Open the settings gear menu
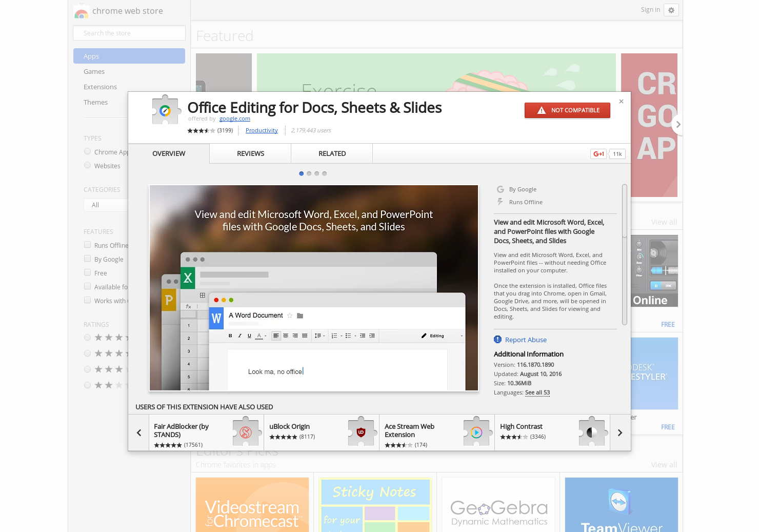Screen dimensions: 759x532 pos(671,10)
